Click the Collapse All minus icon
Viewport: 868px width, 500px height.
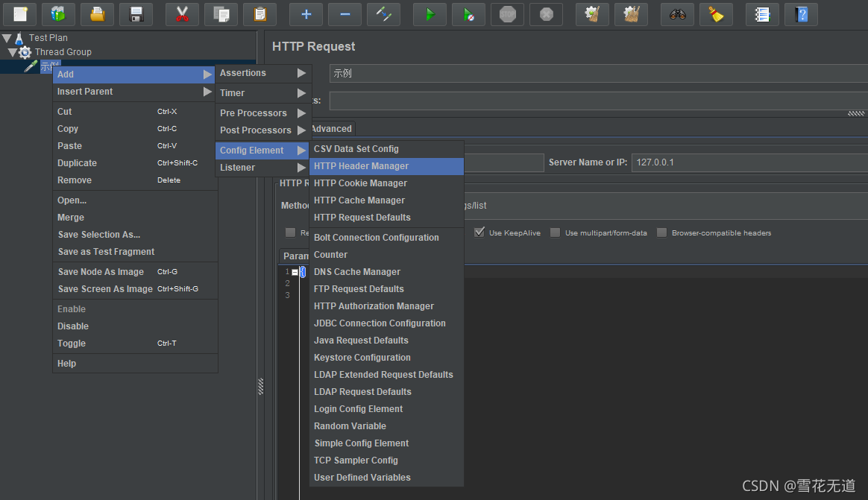[345, 14]
